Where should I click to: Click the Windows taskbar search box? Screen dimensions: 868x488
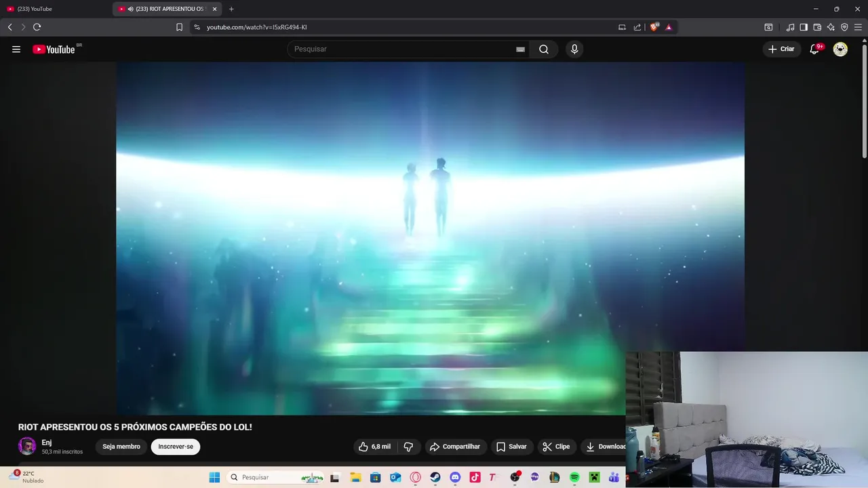pyautogui.click(x=276, y=477)
